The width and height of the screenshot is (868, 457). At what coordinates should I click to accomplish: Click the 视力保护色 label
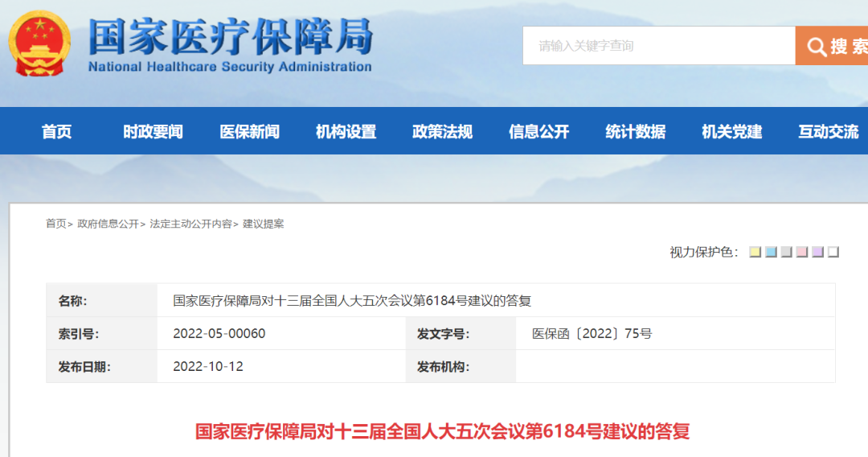click(x=703, y=252)
